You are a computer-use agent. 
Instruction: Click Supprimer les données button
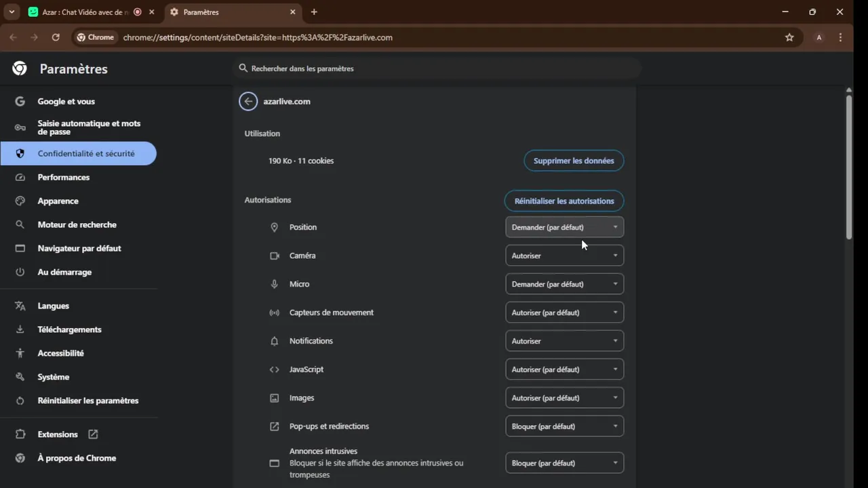click(574, 161)
